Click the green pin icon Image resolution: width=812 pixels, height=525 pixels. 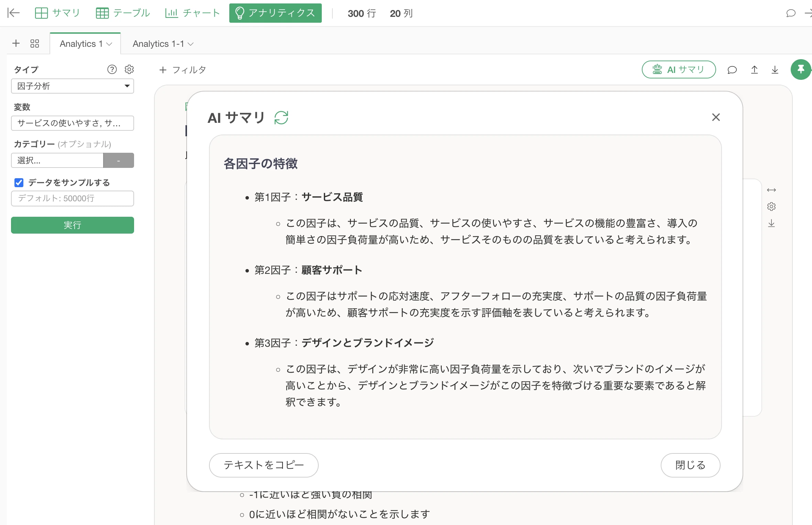coord(801,69)
